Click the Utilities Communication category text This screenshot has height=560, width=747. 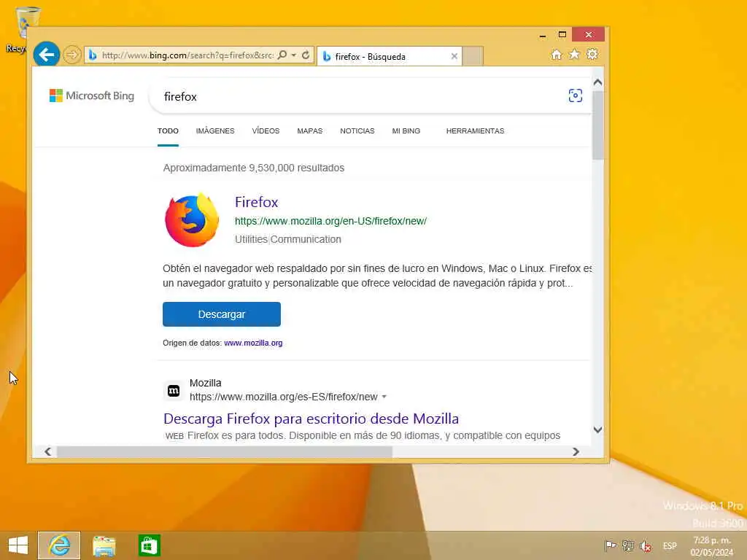pyautogui.click(x=287, y=239)
